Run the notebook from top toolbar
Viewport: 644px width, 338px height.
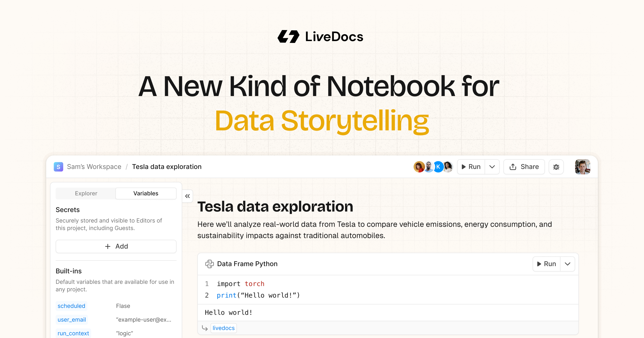tap(471, 167)
